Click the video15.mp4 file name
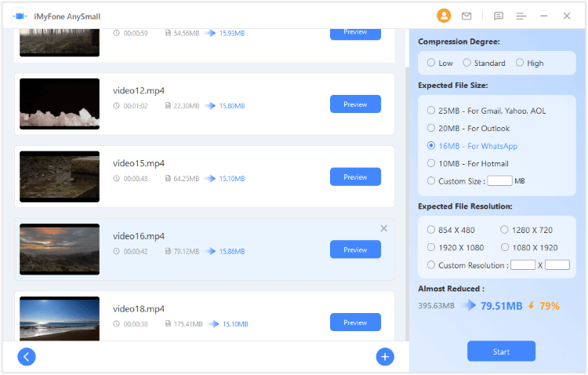 (139, 163)
